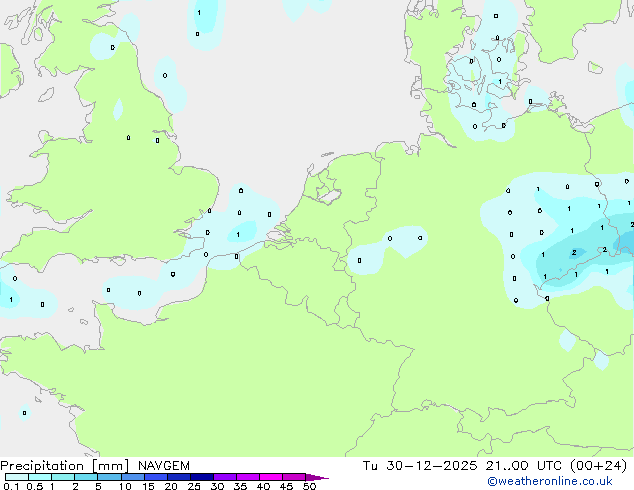Image resolution: width=634 pixels, height=490 pixels.
Task: Select the 10–15 mm blue legend swatch
Action: [133, 477]
